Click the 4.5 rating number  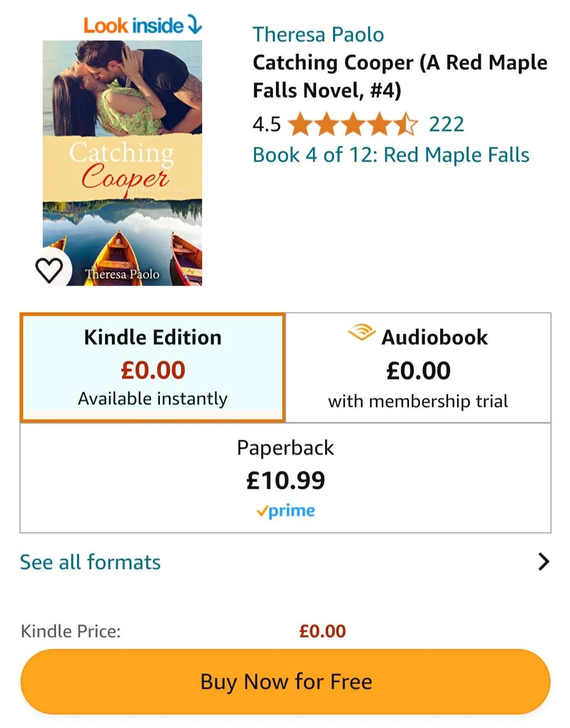coord(267,125)
